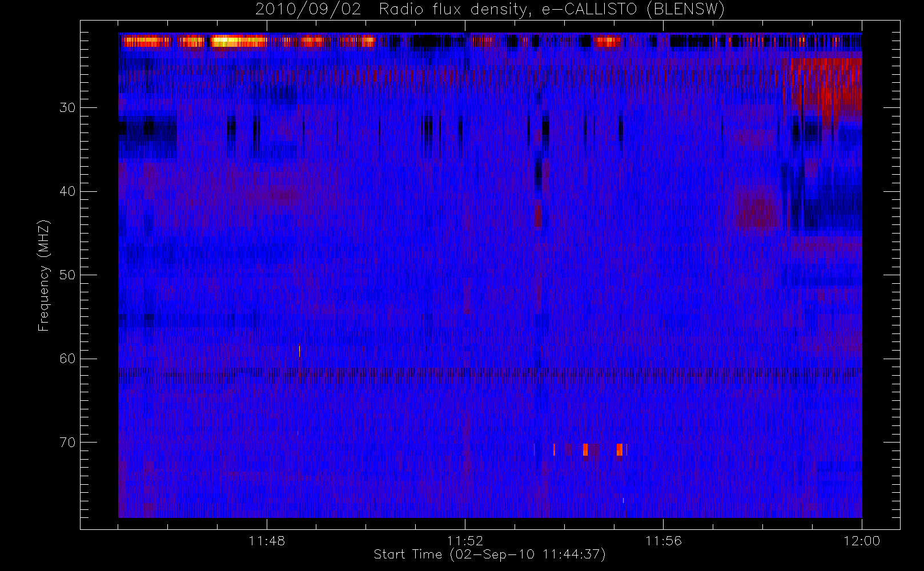Click the 12:00 time tick label

(862, 541)
